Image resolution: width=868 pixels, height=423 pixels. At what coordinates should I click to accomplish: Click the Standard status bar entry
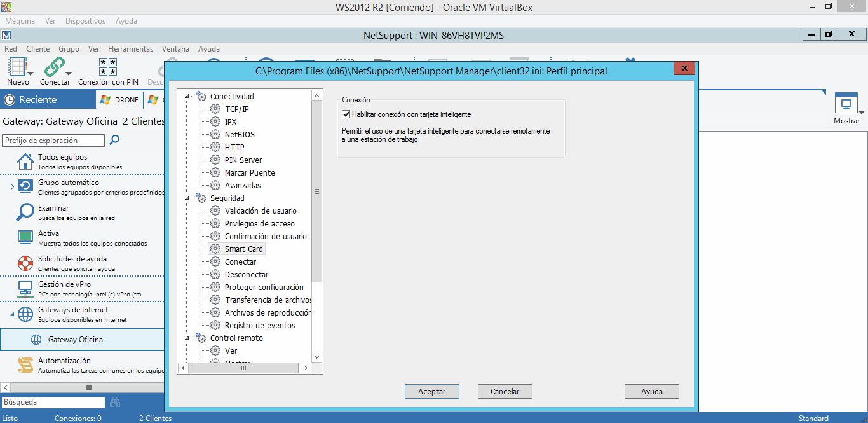pos(813,419)
